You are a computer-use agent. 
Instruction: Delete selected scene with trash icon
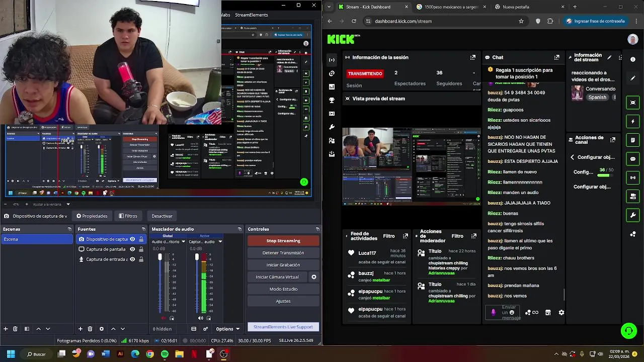pyautogui.click(x=15, y=329)
